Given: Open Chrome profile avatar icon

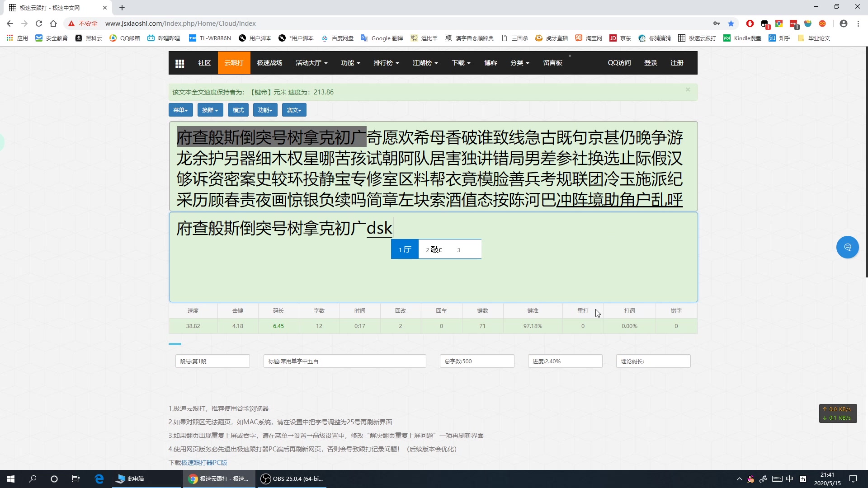Looking at the screenshot, I should (x=843, y=23).
